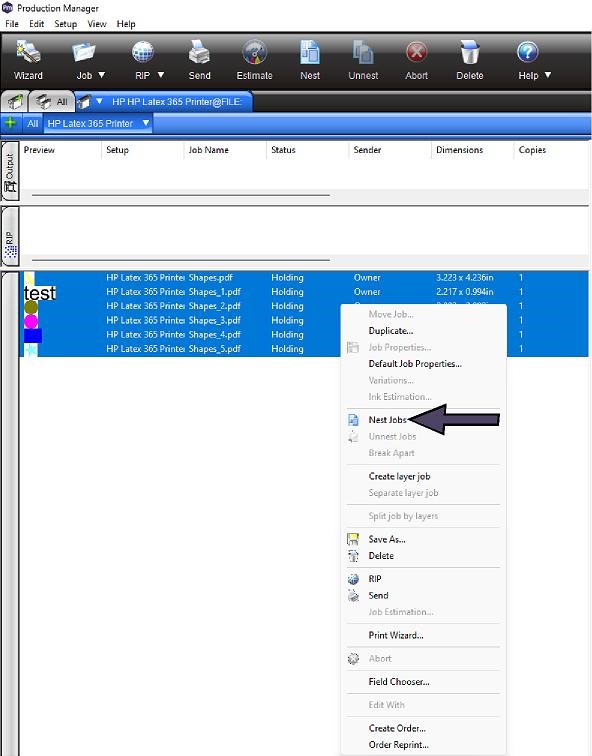Choose Duplicate... in context menu
592x756 pixels.
390,331
